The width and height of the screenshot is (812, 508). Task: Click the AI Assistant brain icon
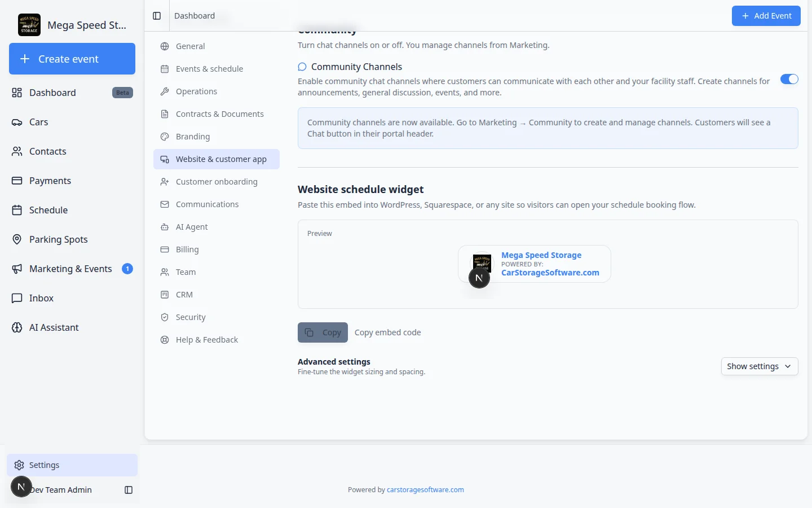[17, 327]
